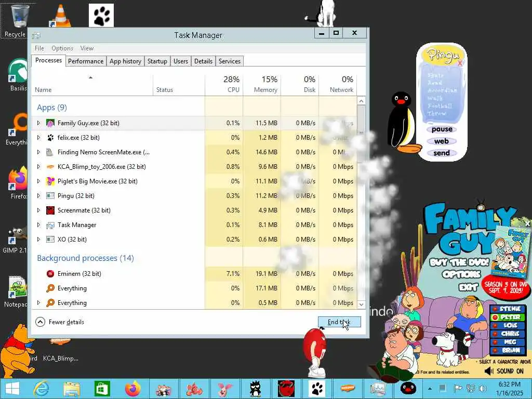Screen dimensions: 532x399
Task: Click the KCA_Blimp_toy_2006.exe blimp icon
Action: 50,167
